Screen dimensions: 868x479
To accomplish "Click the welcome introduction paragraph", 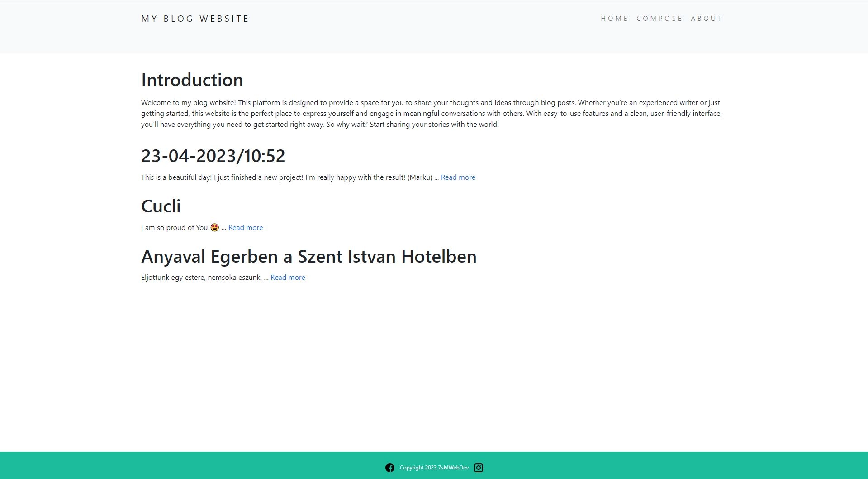I will tap(431, 114).
